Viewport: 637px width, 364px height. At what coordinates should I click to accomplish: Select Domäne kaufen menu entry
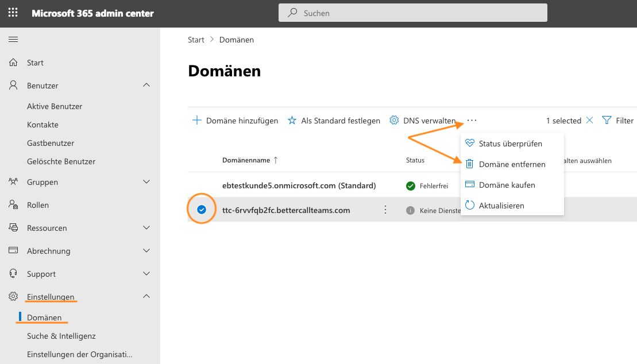tap(512, 185)
